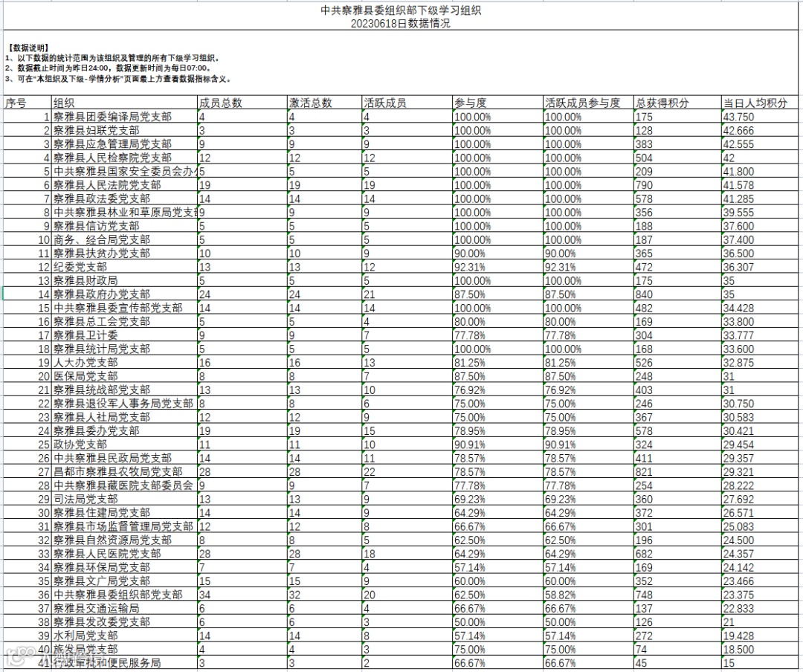Screen dimensions: 803x672
Task: Select cell 察雅县发改委党支部
Action: tap(124, 621)
